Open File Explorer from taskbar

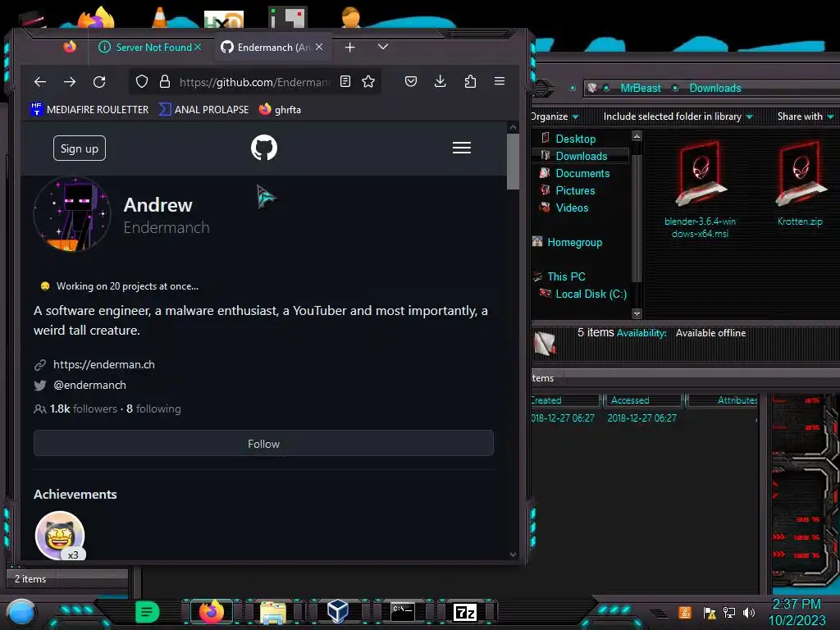273,612
